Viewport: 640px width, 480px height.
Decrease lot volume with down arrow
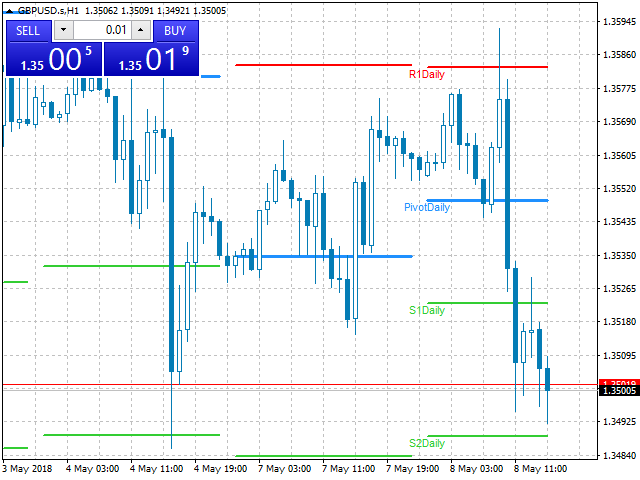click(x=63, y=30)
